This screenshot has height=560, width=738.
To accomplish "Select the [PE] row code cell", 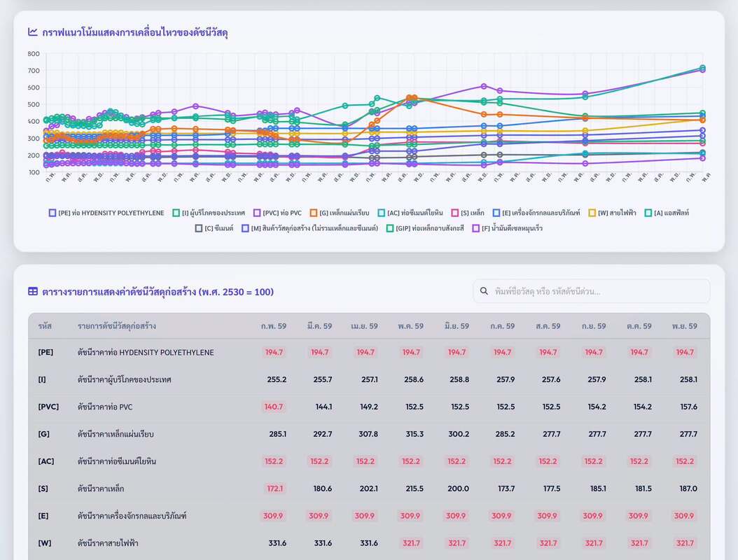I will pyautogui.click(x=46, y=353).
